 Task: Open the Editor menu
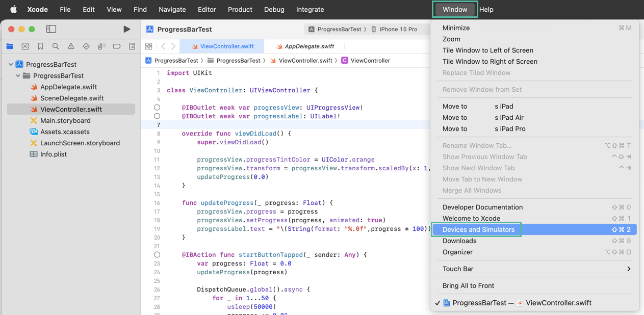pos(207,9)
